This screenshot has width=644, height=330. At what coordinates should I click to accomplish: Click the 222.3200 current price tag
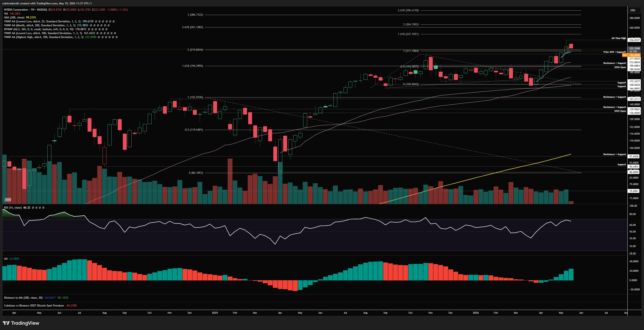[x=634, y=48]
